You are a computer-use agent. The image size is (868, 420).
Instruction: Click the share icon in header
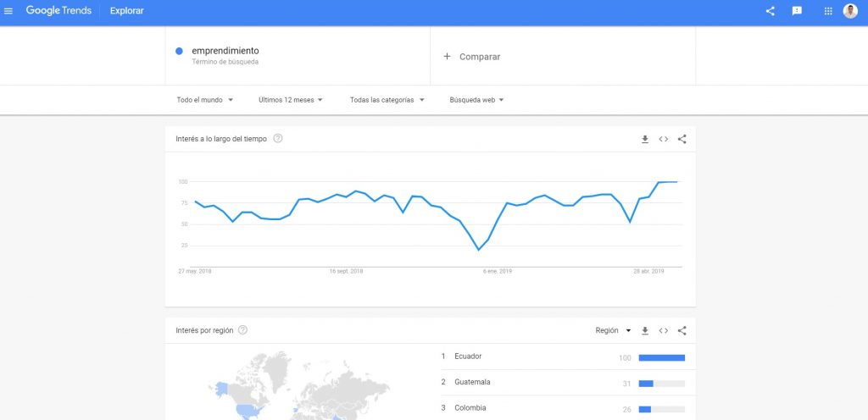[770, 11]
